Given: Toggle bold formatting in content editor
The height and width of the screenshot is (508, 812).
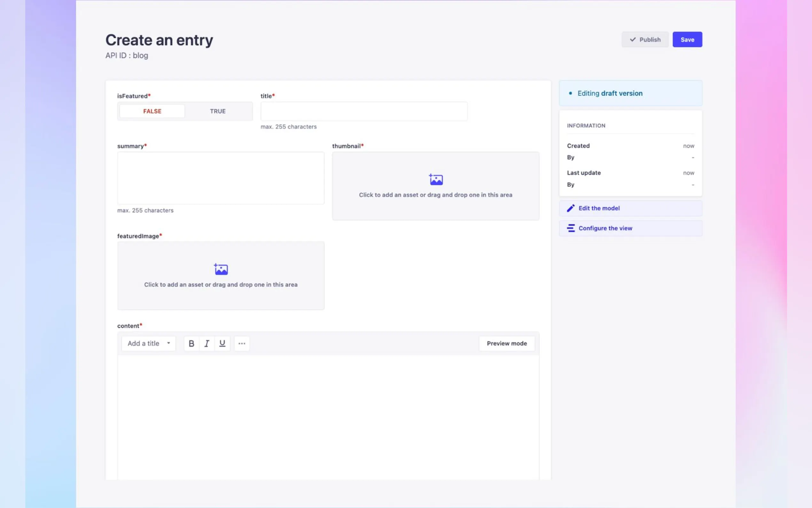Looking at the screenshot, I should (191, 343).
